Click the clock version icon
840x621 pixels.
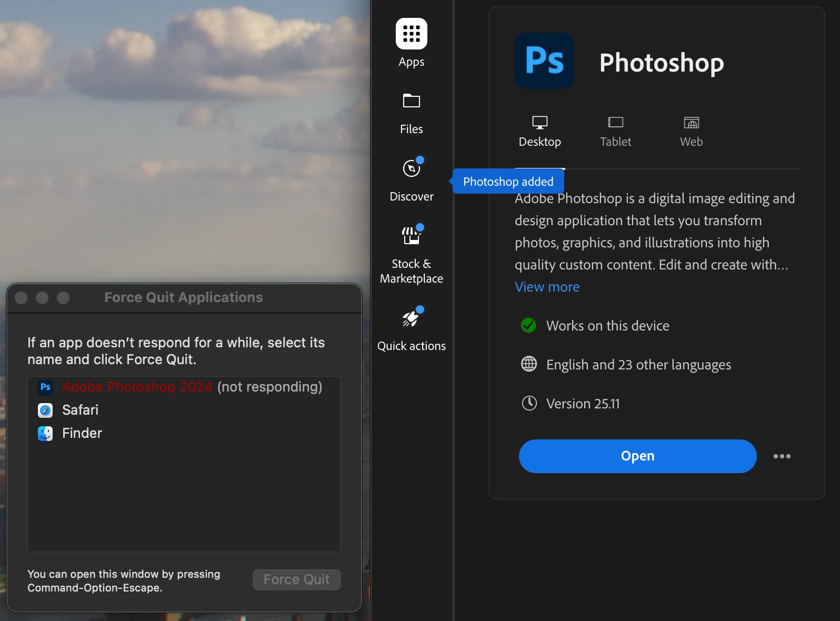pos(529,404)
